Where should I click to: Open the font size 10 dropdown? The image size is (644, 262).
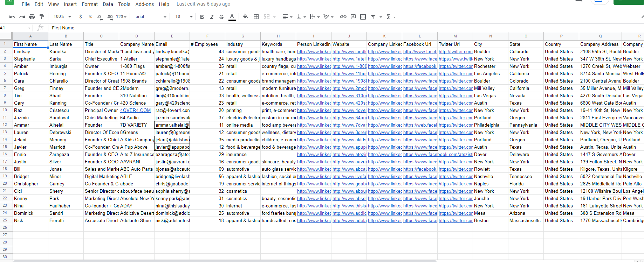(x=184, y=17)
